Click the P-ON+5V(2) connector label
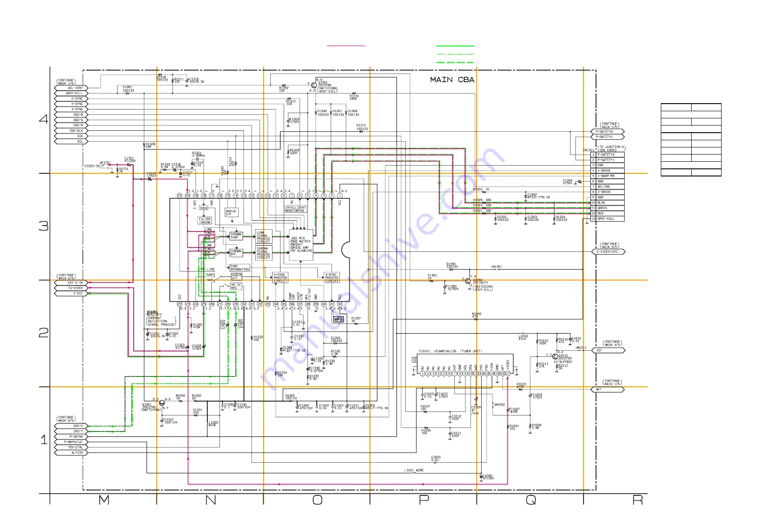The image size is (760, 532). (x=71, y=442)
